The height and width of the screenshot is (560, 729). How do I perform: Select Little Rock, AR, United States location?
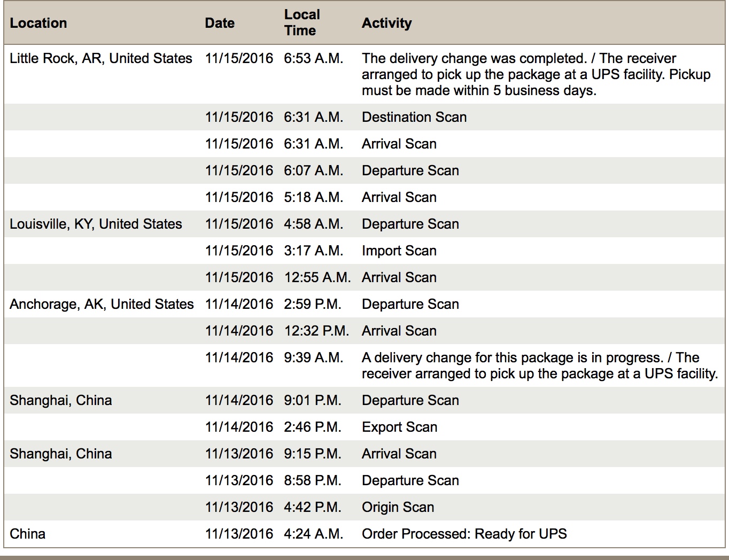[x=101, y=58]
